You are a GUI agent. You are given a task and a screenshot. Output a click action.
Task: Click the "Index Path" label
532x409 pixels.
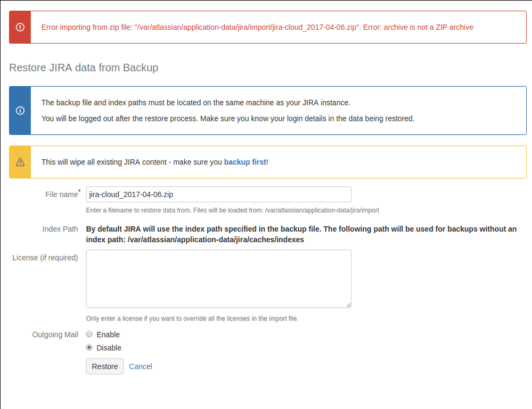(x=60, y=229)
